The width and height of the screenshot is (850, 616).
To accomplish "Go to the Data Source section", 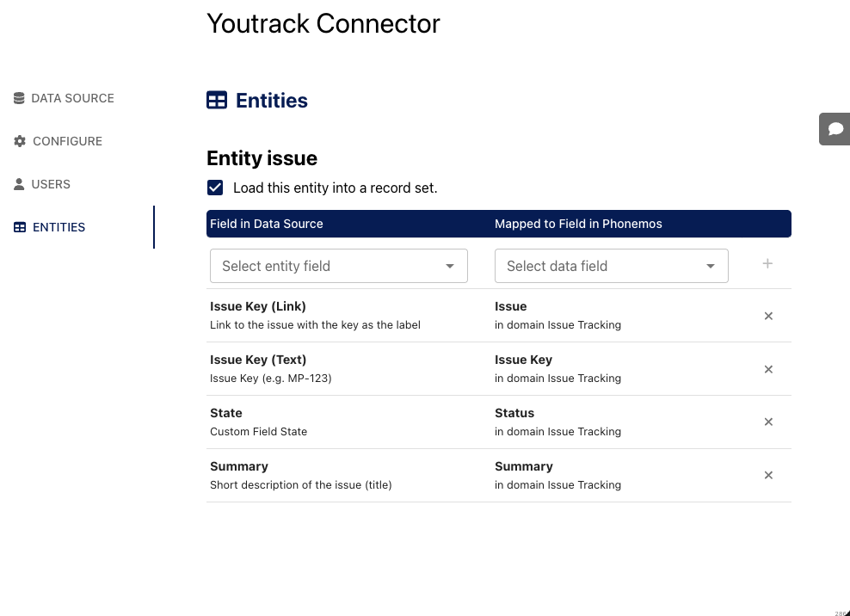I will 72,98.
